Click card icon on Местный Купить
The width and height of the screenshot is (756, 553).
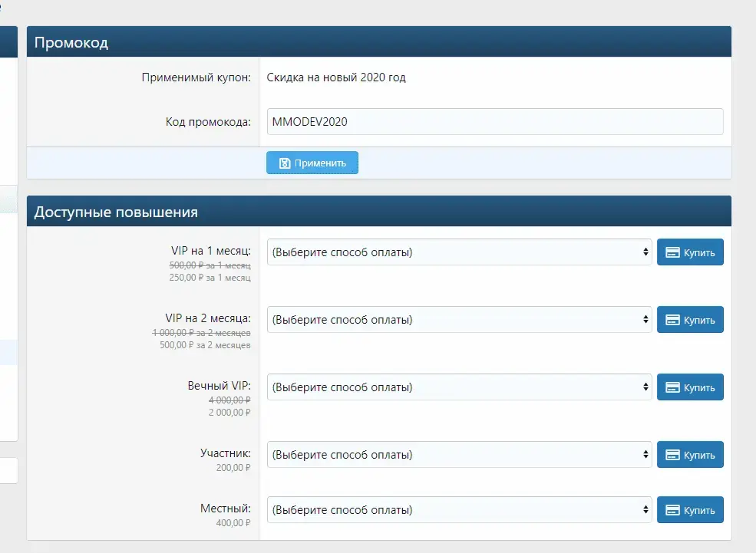click(672, 510)
